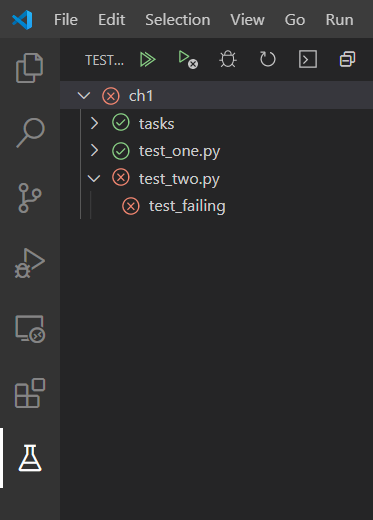
Task: Expand test_one.py chevron
Action: [x=94, y=151]
